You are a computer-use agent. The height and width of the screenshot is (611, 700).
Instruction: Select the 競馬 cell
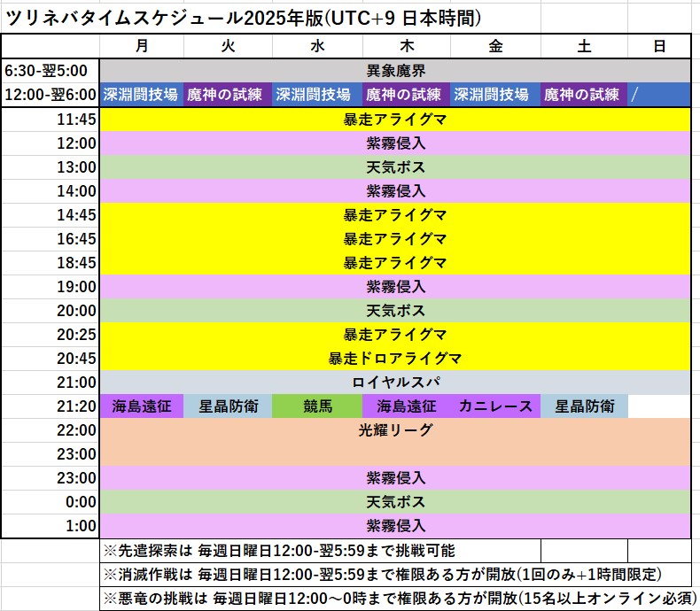pyautogui.click(x=317, y=406)
